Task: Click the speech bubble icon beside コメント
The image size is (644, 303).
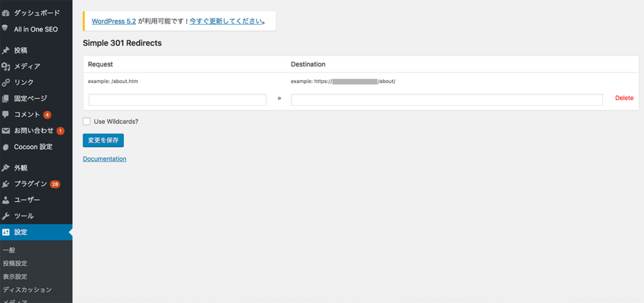Action: coord(5,115)
